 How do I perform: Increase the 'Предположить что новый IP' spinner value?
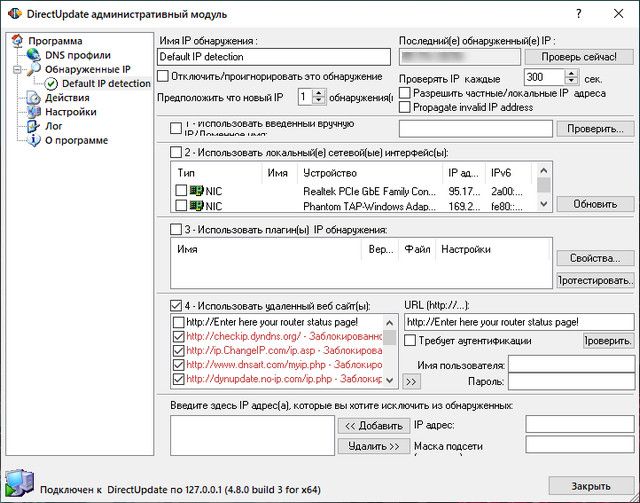point(319,92)
